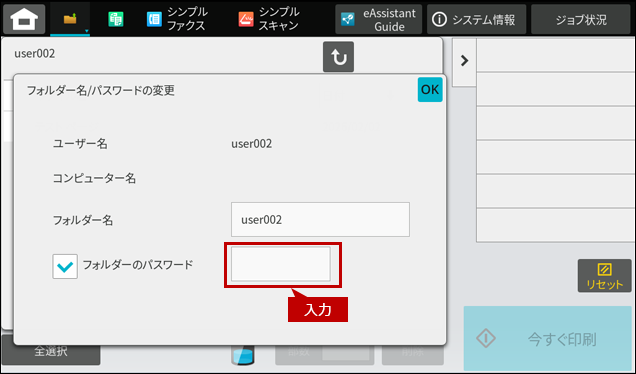Open the green copy mode icon

(x=116, y=19)
